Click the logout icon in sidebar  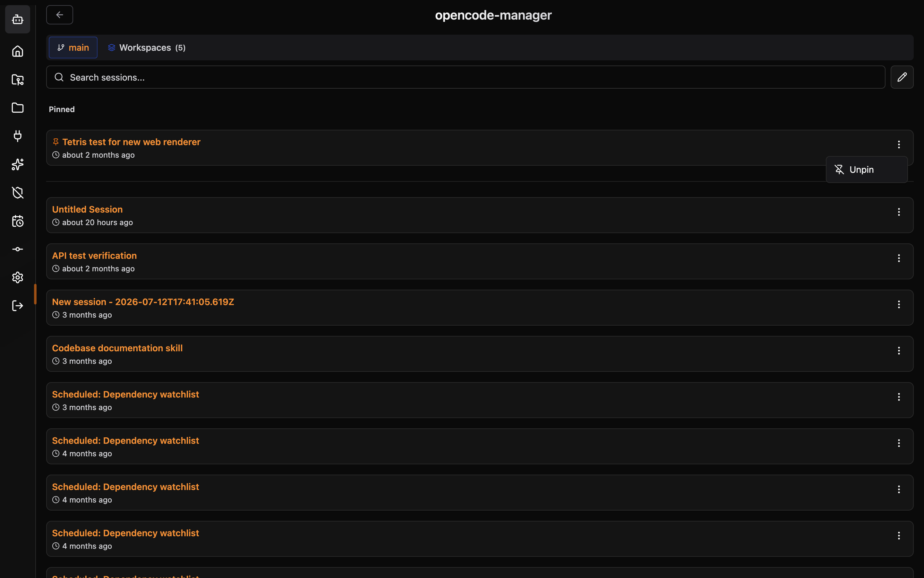tap(18, 306)
